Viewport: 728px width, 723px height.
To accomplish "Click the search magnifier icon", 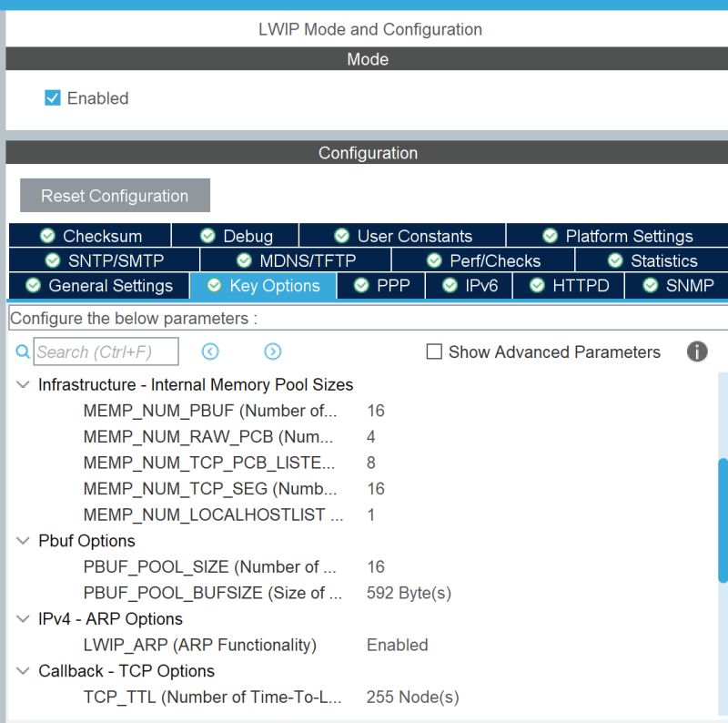I will (22, 351).
